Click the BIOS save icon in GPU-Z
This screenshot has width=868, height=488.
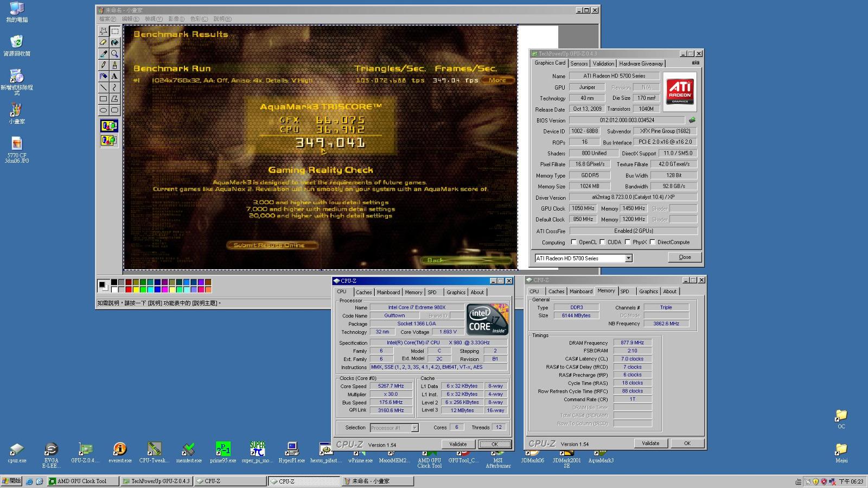click(692, 120)
